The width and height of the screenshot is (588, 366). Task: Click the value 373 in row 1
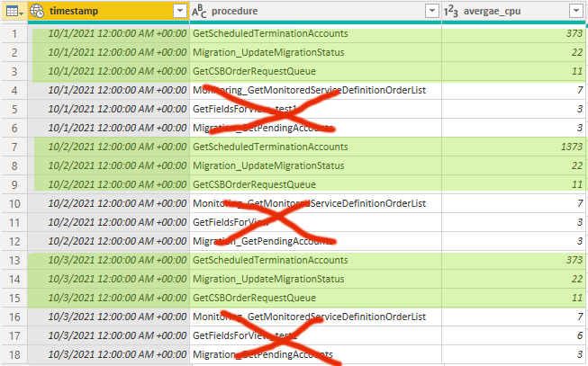pyautogui.click(x=574, y=33)
